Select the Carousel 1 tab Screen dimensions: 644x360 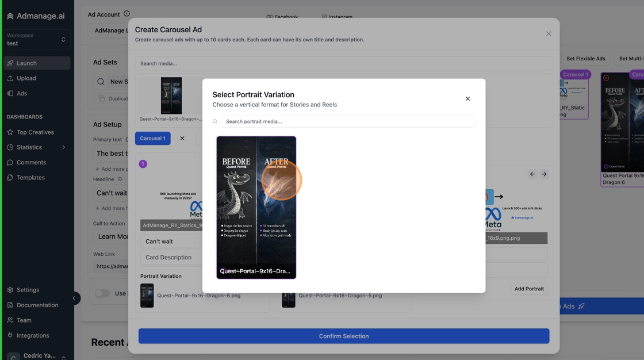tap(153, 139)
